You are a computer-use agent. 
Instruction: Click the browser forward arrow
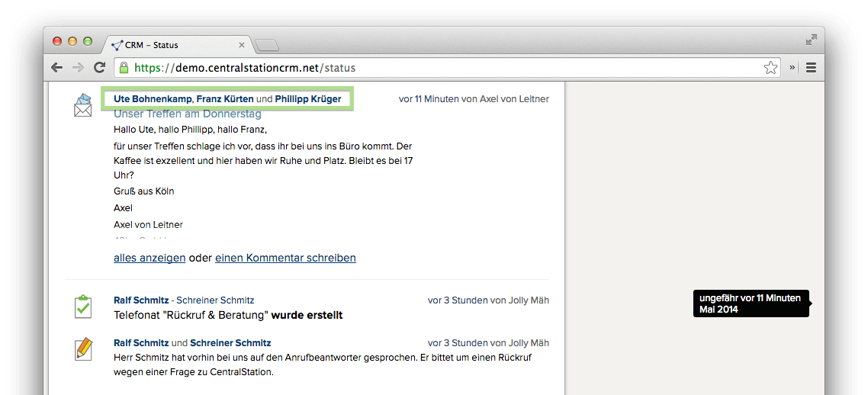[78, 68]
